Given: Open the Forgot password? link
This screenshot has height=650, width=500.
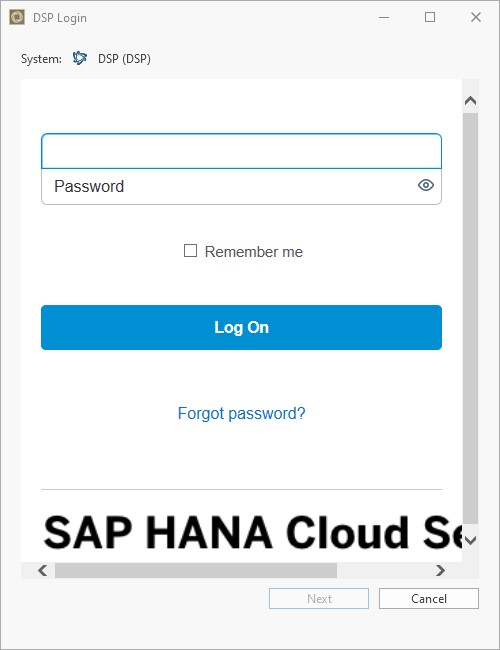Looking at the screenshot, I should click(241, 413).
